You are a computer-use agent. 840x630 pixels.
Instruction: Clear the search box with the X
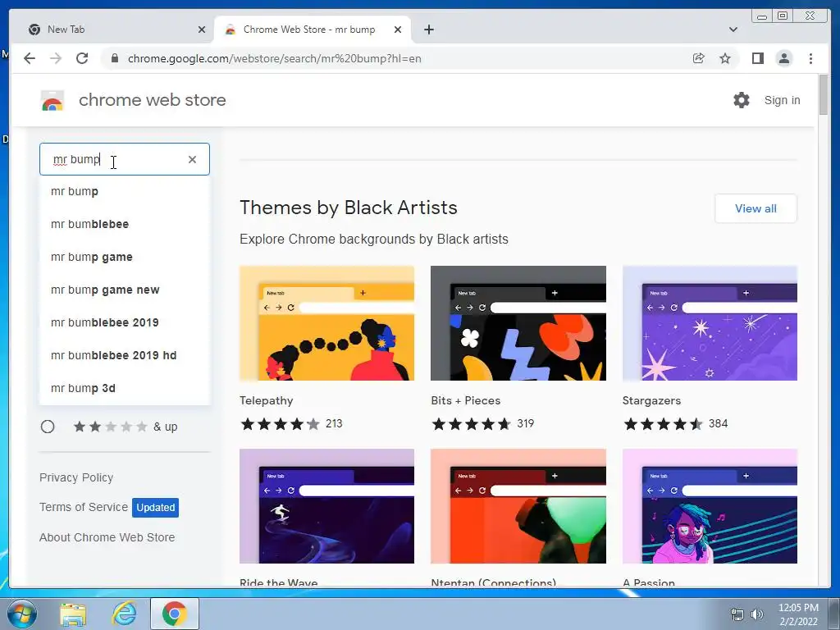192,159
